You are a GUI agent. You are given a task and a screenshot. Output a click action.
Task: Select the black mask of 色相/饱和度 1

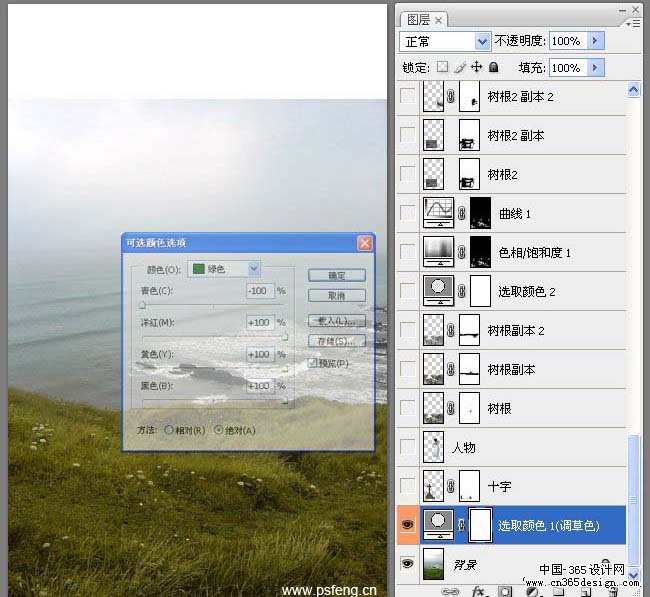click(x=480, y=252)
